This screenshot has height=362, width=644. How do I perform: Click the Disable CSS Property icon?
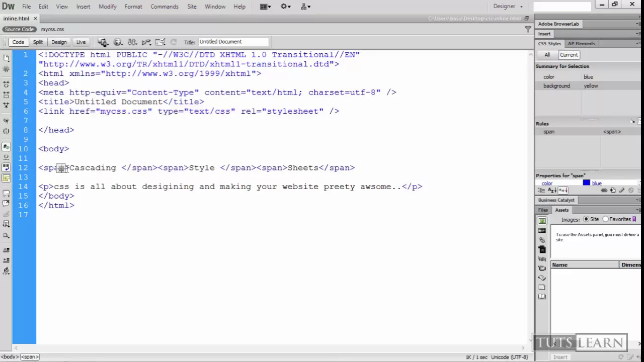[631, 190]
